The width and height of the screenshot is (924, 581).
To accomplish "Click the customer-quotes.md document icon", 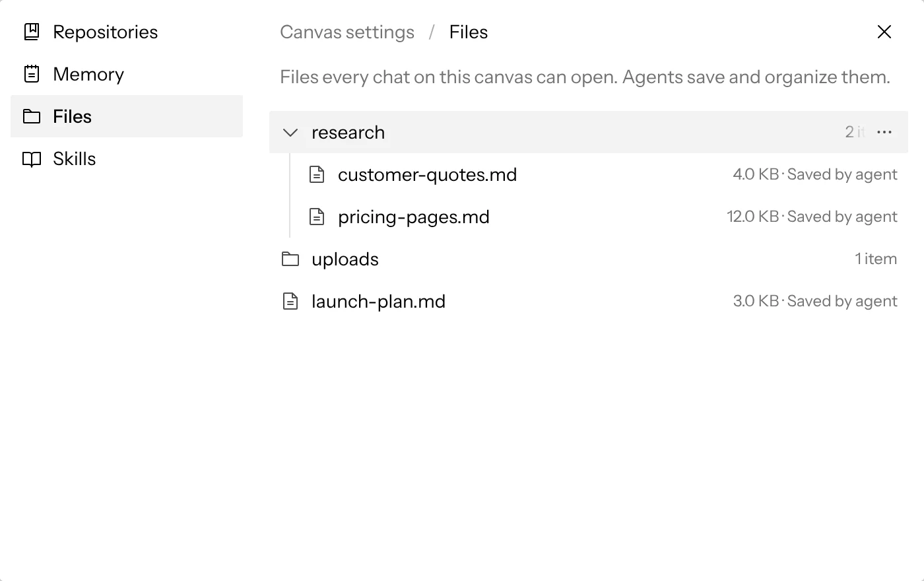I will tap(317, 174).
